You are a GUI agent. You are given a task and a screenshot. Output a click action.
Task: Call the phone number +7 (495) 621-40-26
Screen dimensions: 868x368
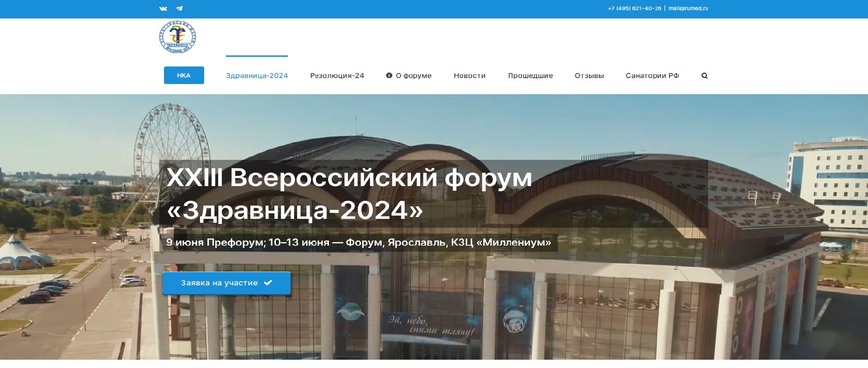click(x=634, y=8)
